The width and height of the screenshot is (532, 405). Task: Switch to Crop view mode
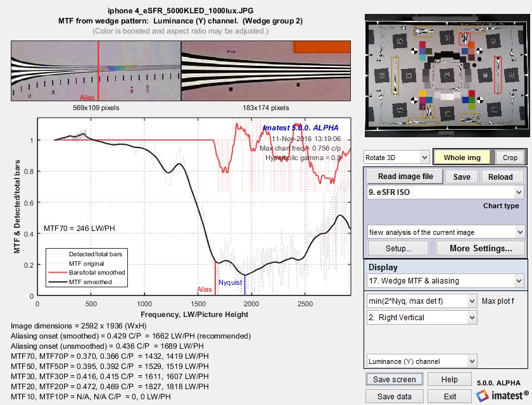click(510, 158)
